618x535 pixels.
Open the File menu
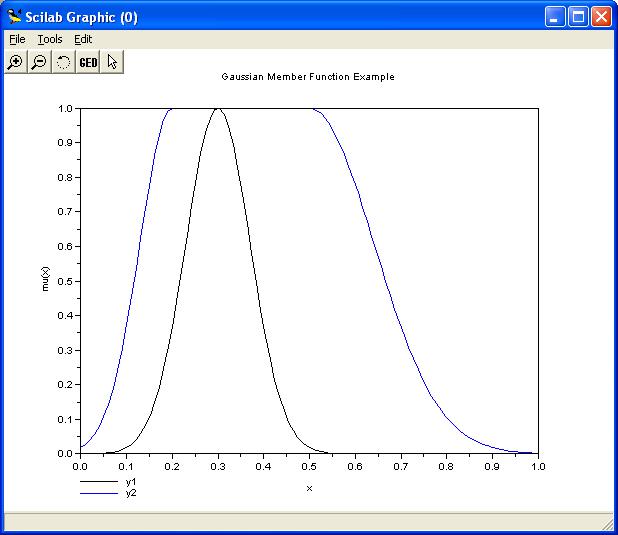[x=17, y=39]
